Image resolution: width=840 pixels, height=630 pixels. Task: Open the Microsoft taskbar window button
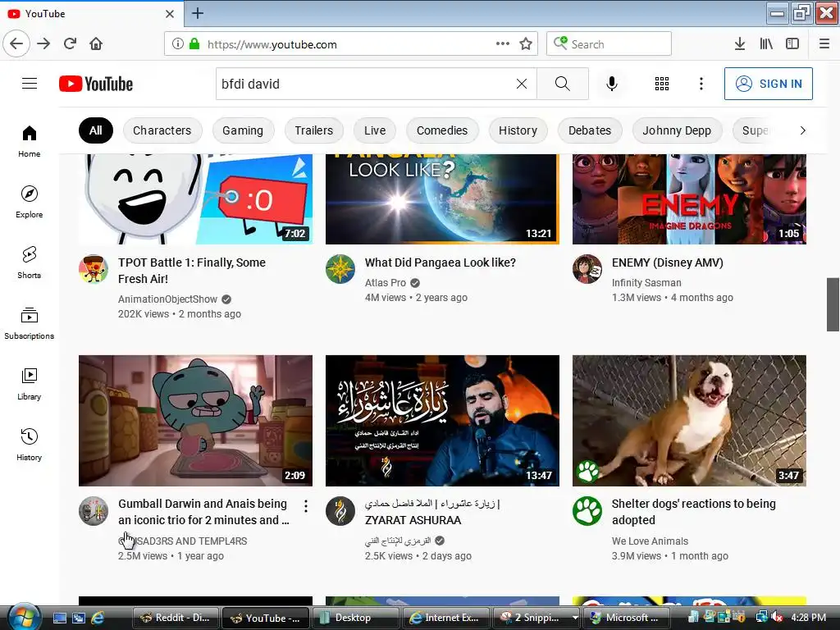click(625, 618)
